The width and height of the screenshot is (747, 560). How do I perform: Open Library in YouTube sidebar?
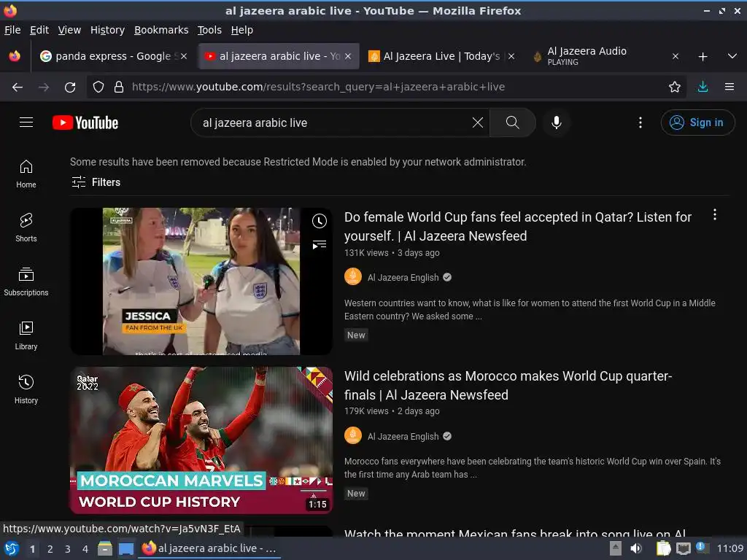click(26, 335)
